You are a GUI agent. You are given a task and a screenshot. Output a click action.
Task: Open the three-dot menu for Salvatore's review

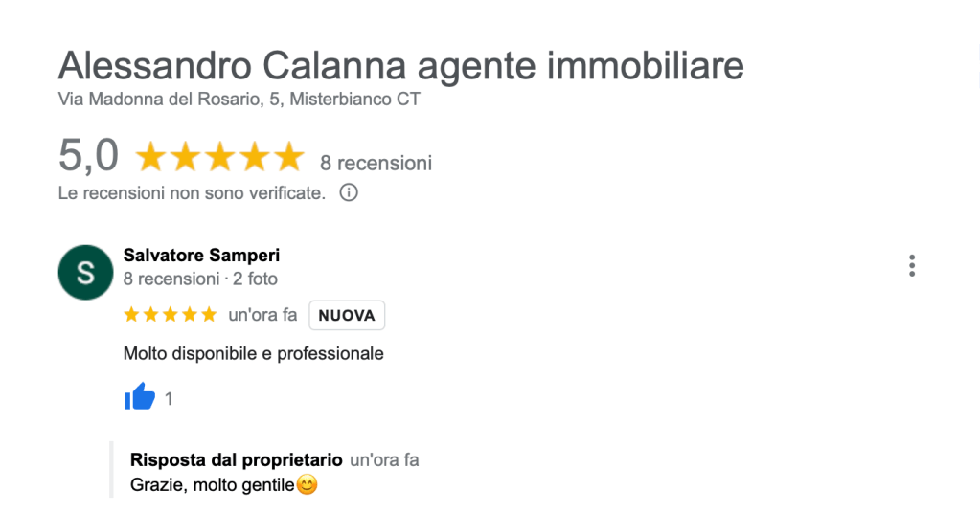coord(912,266)
